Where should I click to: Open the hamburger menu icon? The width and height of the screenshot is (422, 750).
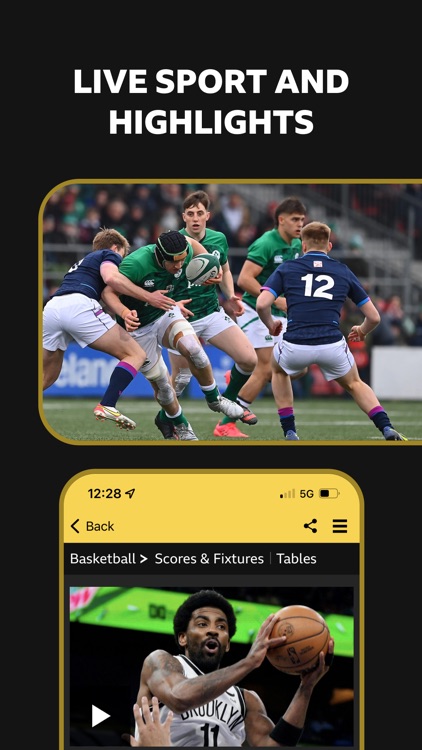coord(340,526)
